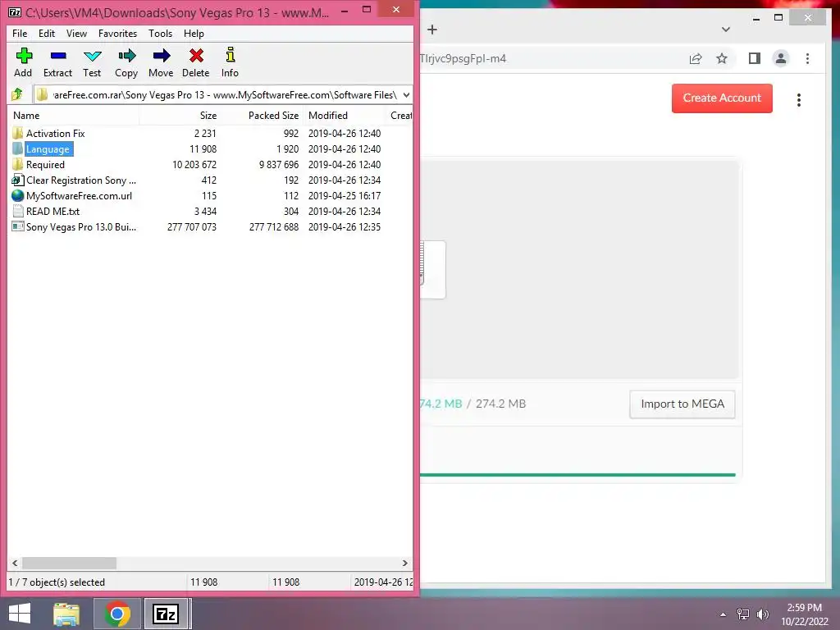Select the Required folder icon
840x630 pixels.
click(x=18, y=164)
